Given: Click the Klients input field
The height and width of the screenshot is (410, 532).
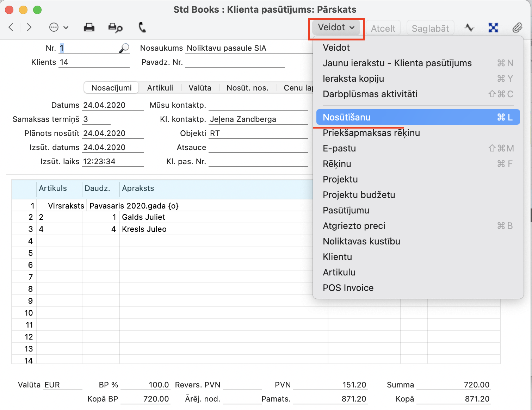Looking at the screenshot, I should [x=94, y=62].
